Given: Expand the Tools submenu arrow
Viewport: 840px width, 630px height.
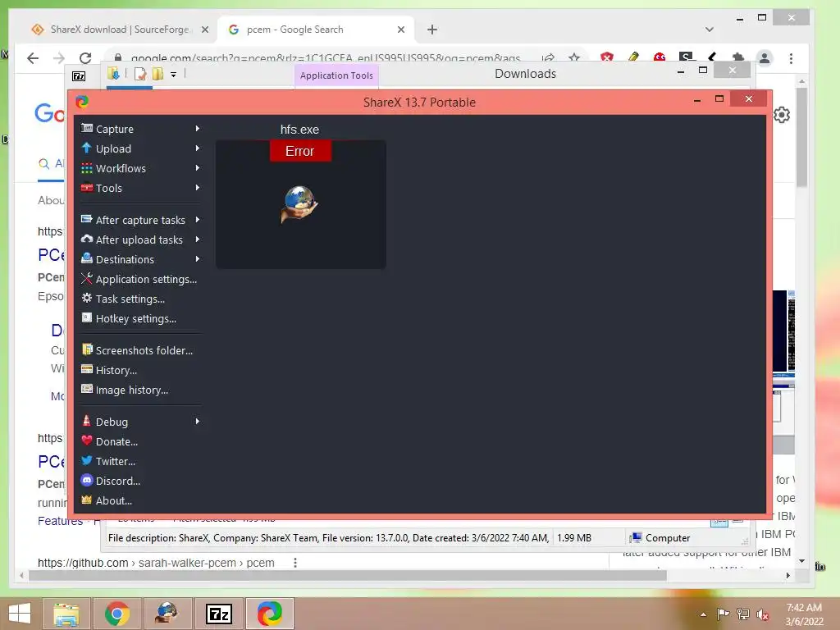Looking at the screenshot, I should click(198, 188).
